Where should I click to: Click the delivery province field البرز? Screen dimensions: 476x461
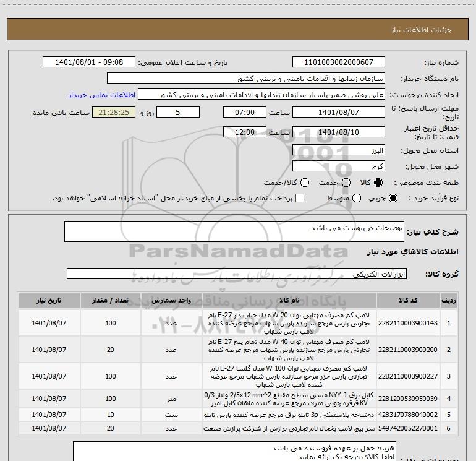(x=339, y=150)
